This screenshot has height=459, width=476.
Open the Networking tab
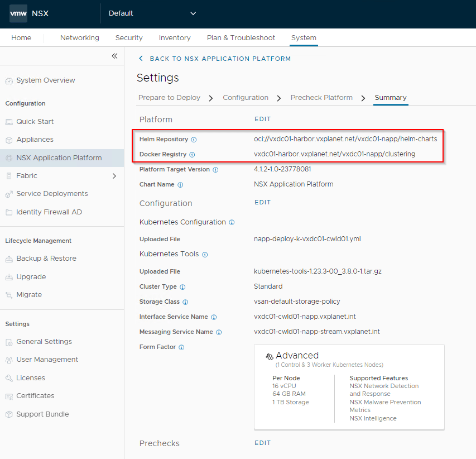click(x=80, y=37)
